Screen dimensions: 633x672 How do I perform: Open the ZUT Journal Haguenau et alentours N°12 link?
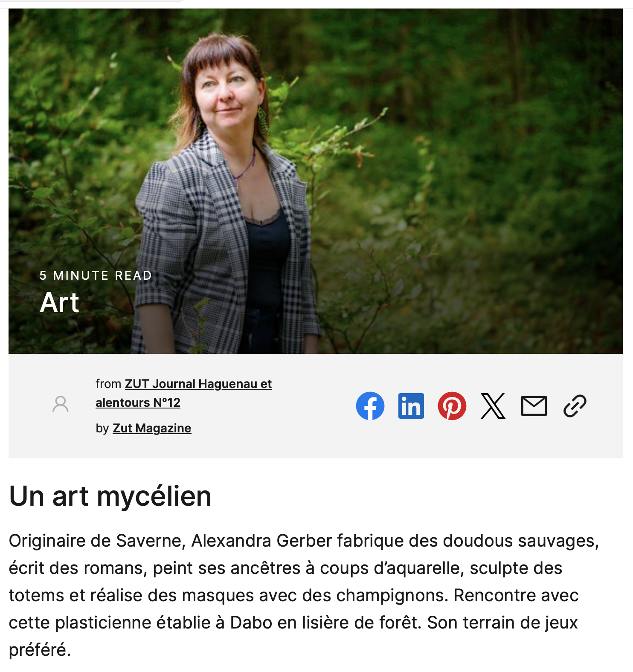(x=183, y=393)
